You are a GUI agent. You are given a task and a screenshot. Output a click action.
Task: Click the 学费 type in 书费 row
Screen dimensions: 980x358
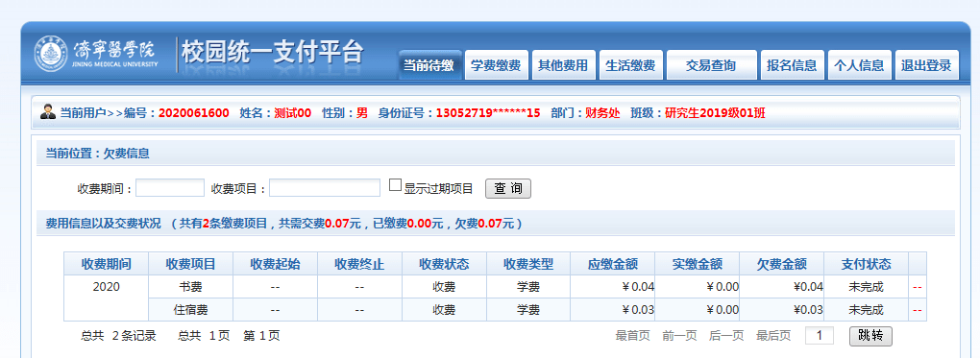(x=528, y=287)
